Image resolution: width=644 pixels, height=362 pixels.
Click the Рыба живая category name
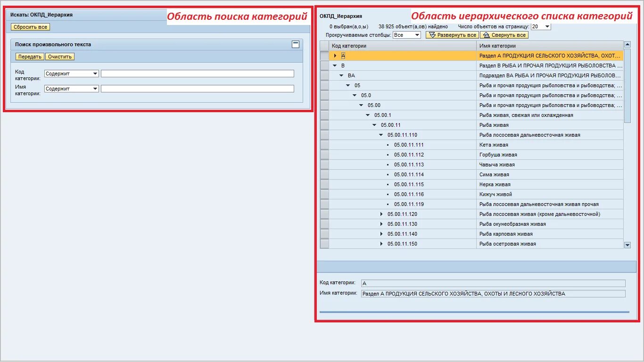pyautogui.click(x=494, y=125)
